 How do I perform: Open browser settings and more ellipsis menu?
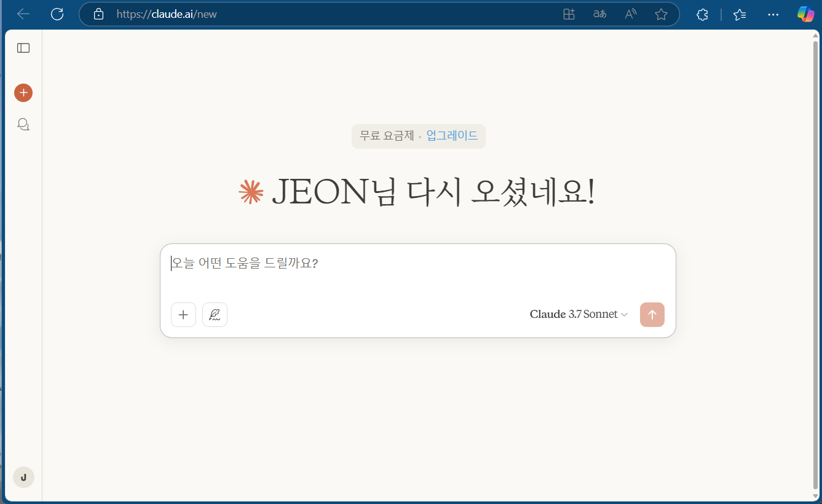pos(773,14)
